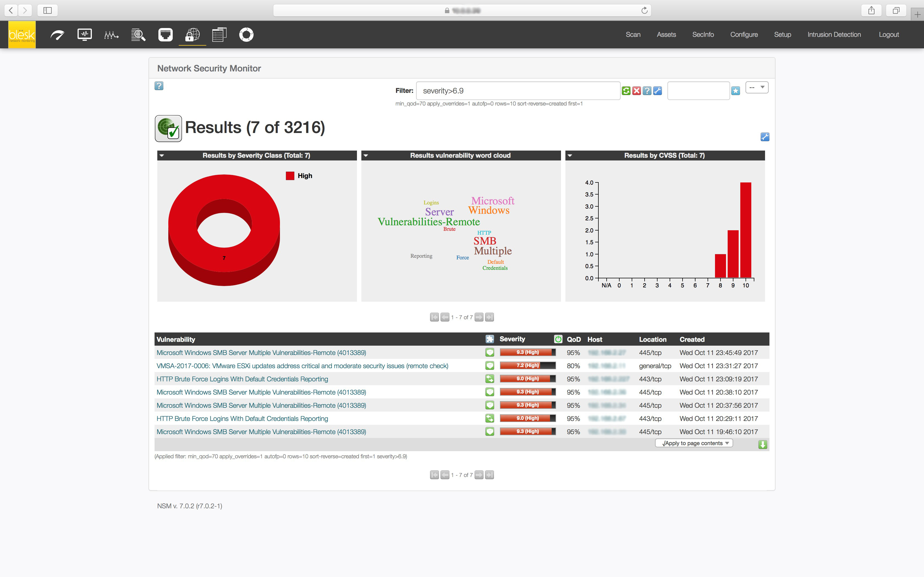Toggle browser sidebar button
The width and height of the screenshot is (924, 577).
(x=47, y=10)
